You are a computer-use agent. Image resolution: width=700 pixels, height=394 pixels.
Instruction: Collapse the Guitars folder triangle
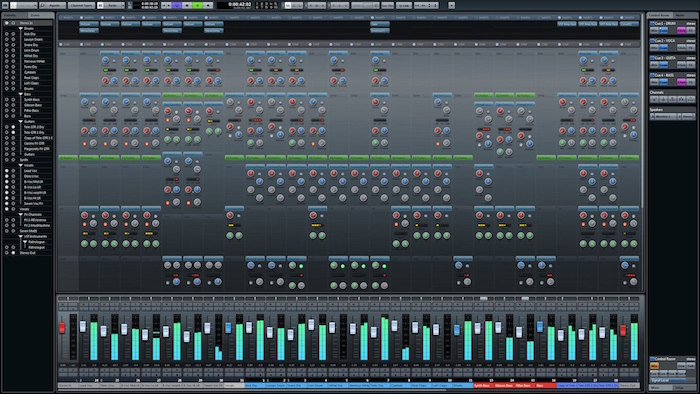click(21, 121)
